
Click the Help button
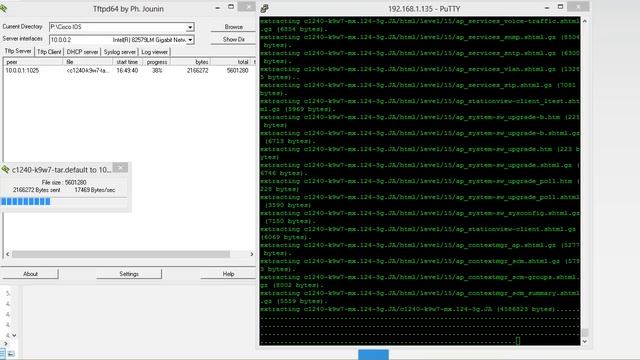228,274
